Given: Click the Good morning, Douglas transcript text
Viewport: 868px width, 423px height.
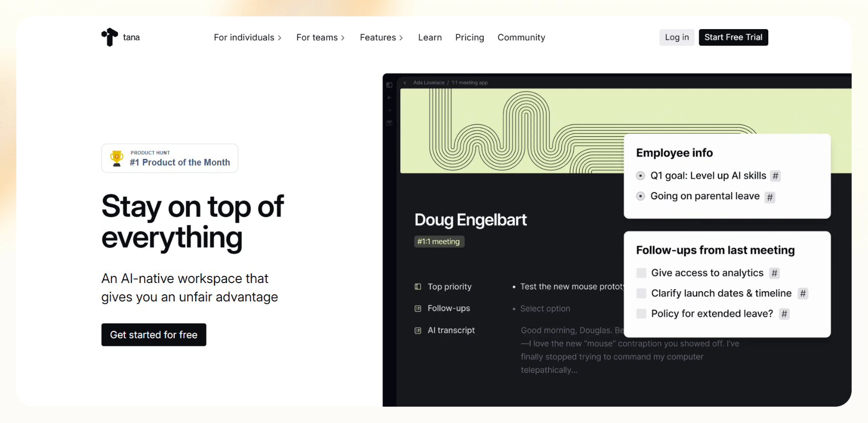Looking at the screenshot, I should [630, 350].
